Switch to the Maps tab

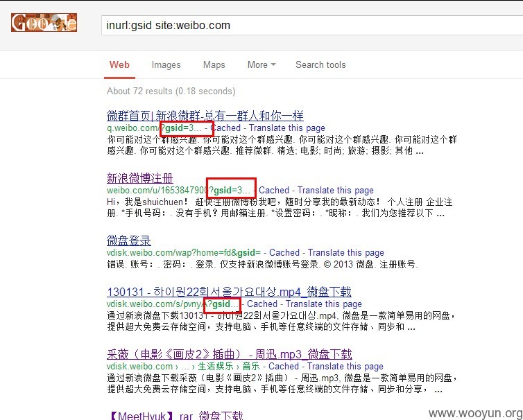click(214, 64)
